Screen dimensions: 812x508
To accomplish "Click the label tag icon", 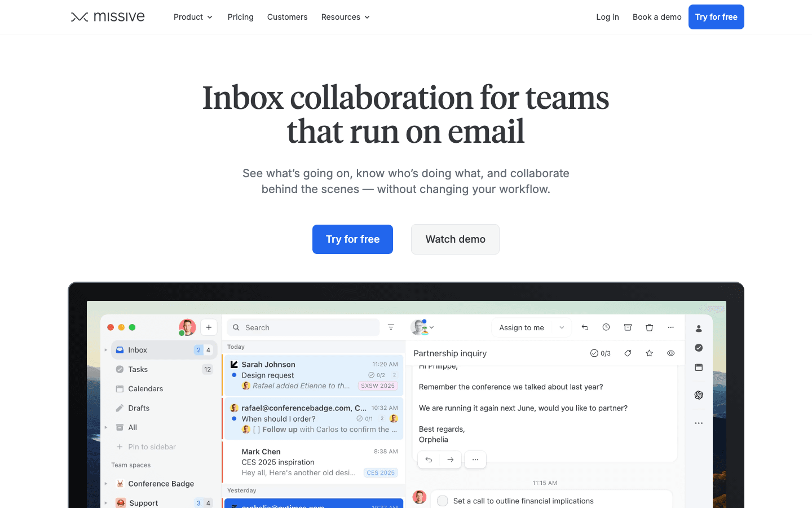I will [x=628, y=353].
